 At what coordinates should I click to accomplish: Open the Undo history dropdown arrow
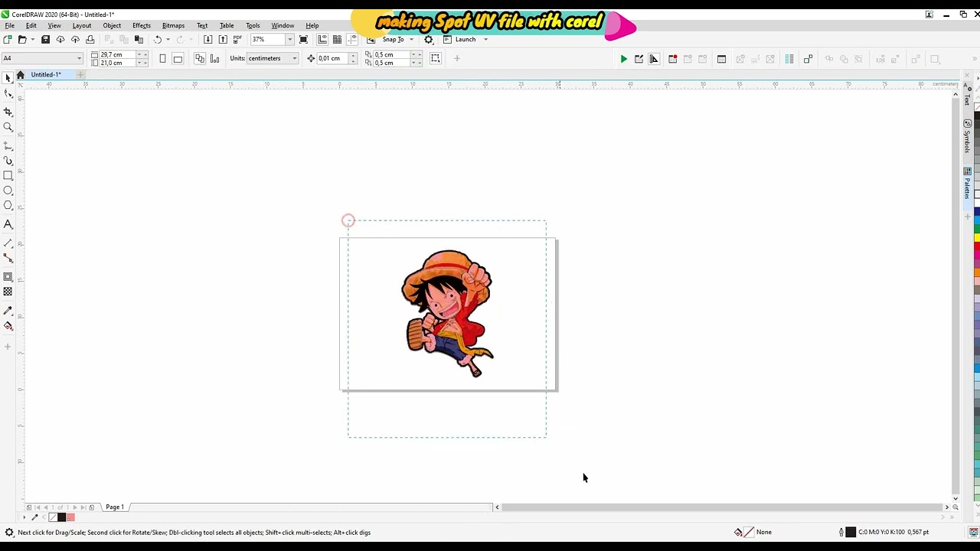[x=168, y=40]
